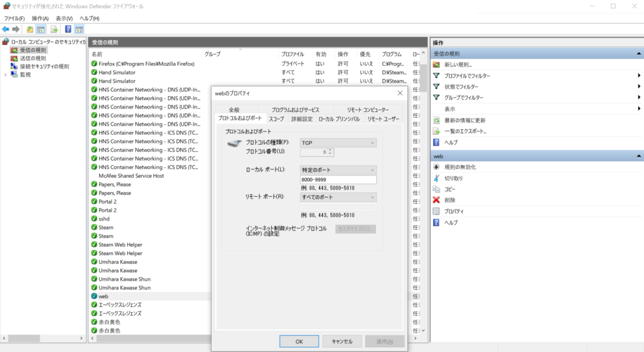The image size is (644, 352).
Task: Sort the list by 名前 column header
Action: coord(145,54)
